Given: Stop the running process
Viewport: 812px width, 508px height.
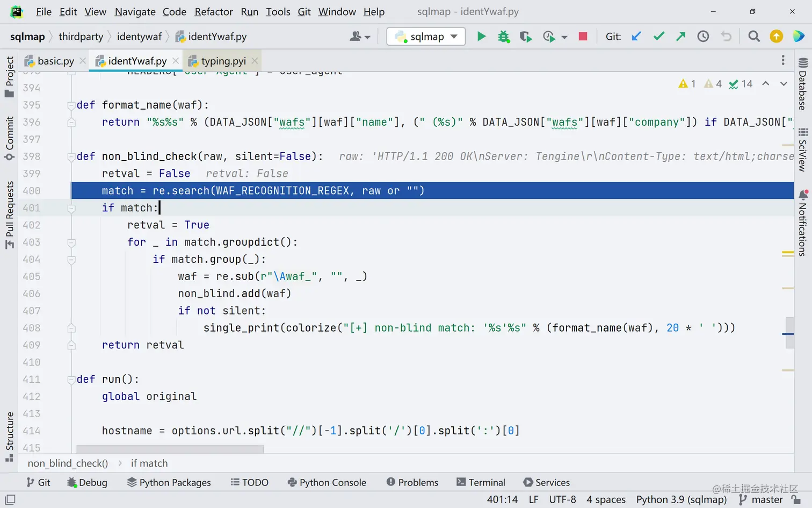Looking at the screenshot, I should (583, 37).
